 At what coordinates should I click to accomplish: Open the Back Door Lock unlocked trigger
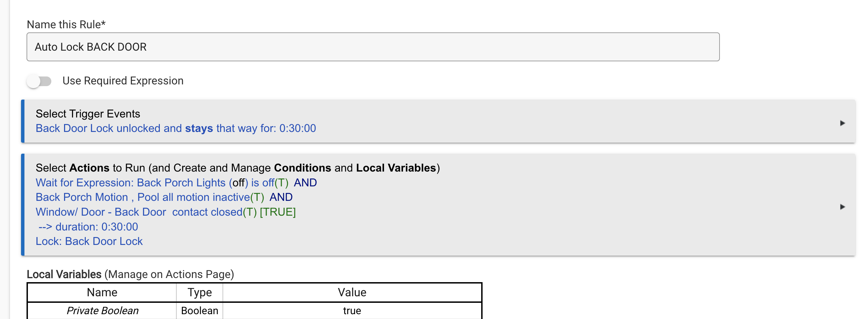point(176,128)
